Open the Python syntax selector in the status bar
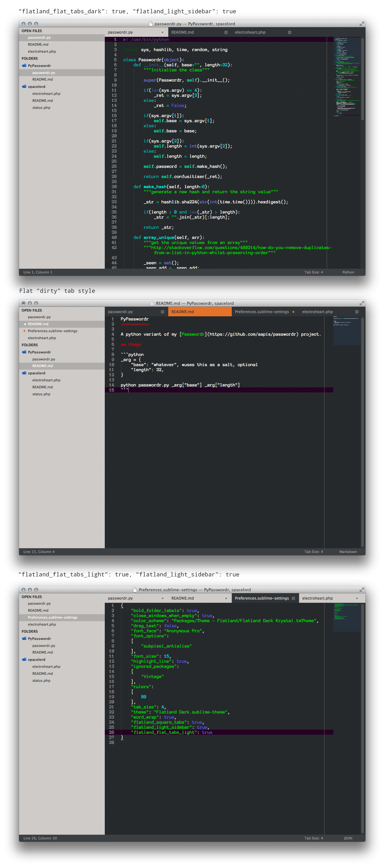Image resolution: width=381 pixels, height=868 pixels. 348,272
